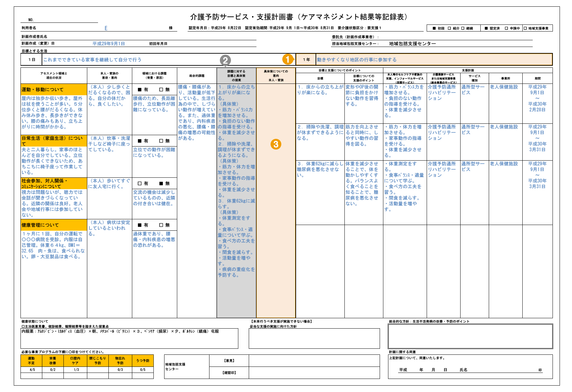Select the 健康管理について header

(x=54, y=225)
